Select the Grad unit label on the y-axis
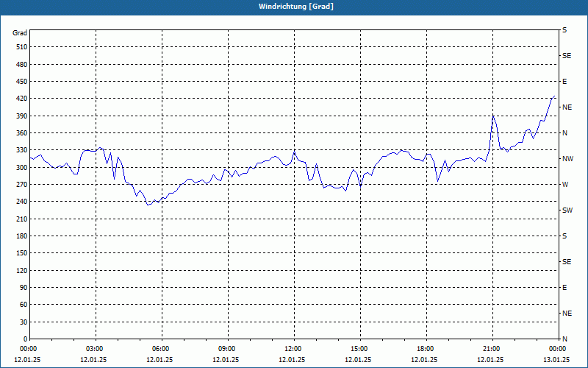 [20, 33]
